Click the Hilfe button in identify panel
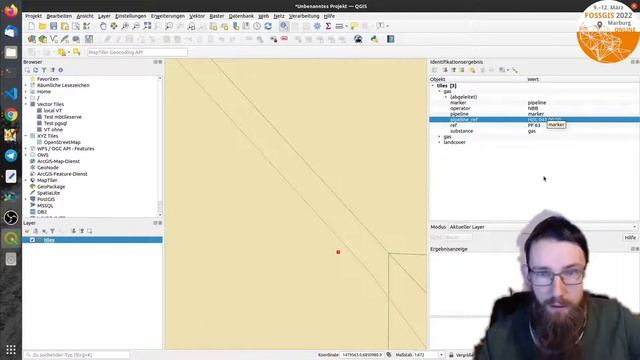 point(630,238)
